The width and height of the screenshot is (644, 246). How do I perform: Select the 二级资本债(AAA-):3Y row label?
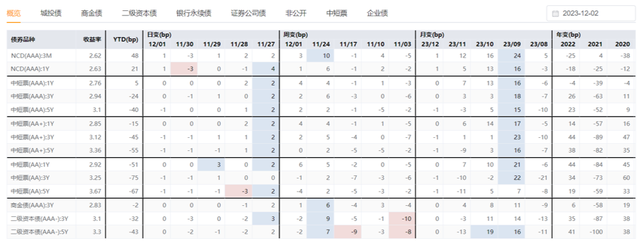[x=39, y=219]
